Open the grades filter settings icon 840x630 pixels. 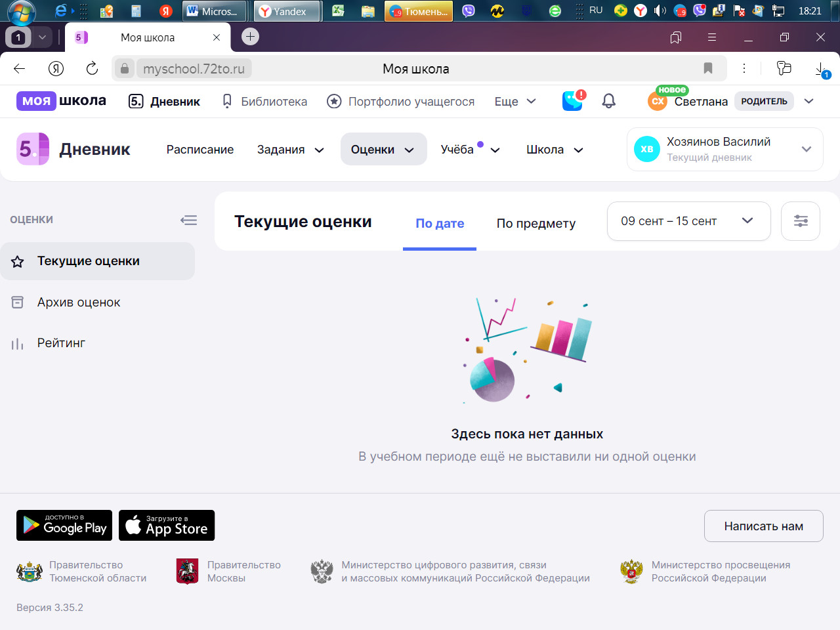(800, 221)
